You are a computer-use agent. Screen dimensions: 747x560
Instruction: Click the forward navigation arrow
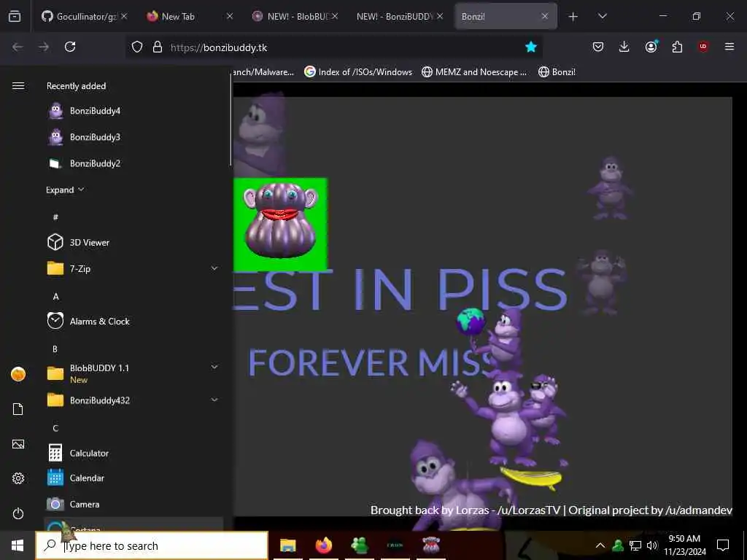coord(44,47)
